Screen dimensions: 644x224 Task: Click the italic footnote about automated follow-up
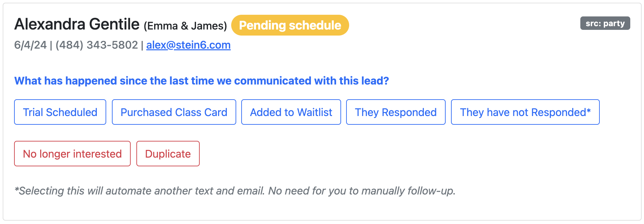pos(235,191)
